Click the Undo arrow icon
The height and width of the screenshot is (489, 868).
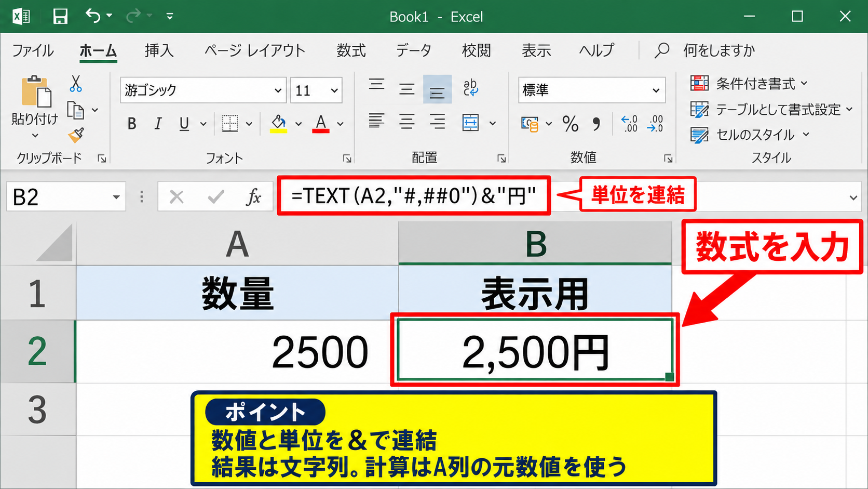[93, 16]
